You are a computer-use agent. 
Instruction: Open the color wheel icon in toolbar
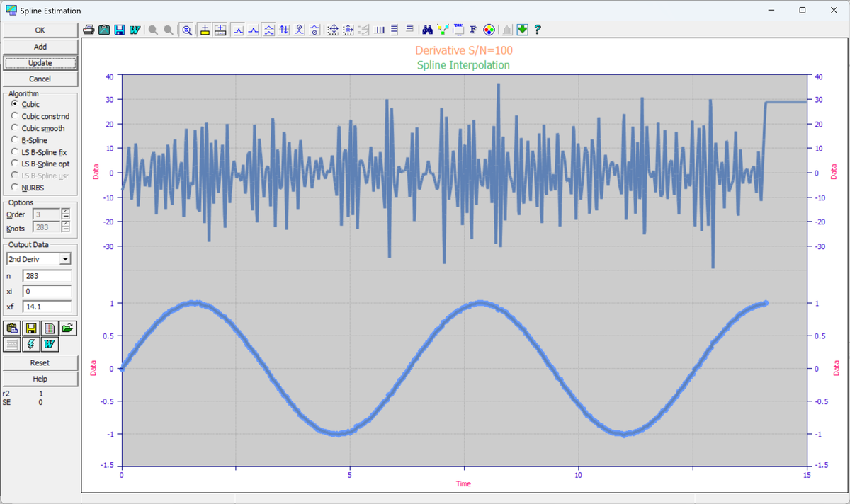click(x=488, y=30)
